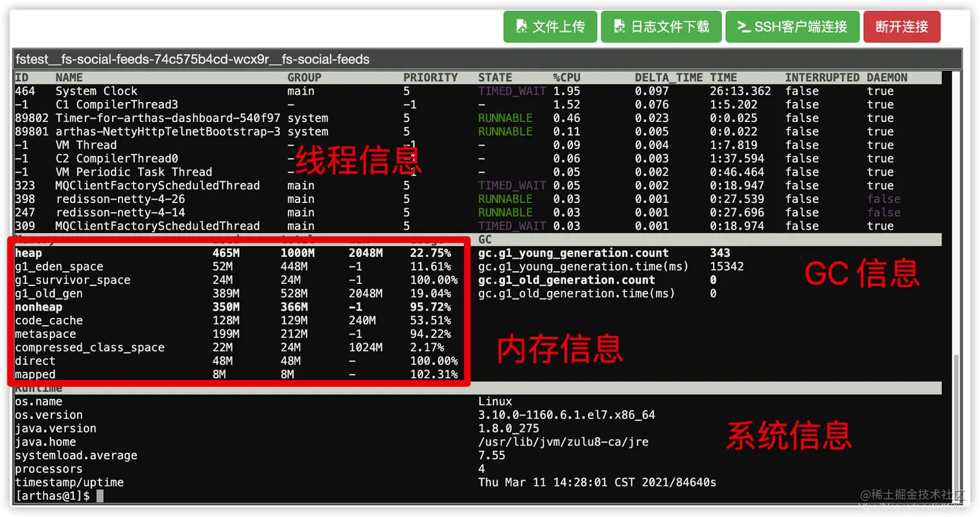
Task: Click the nonheap row label
Action: (39, 307)
